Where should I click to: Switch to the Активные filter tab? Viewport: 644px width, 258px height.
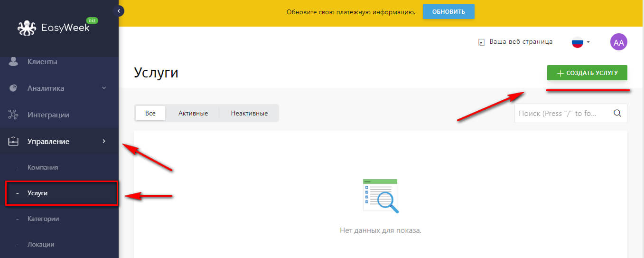click(x=193, y=113)
